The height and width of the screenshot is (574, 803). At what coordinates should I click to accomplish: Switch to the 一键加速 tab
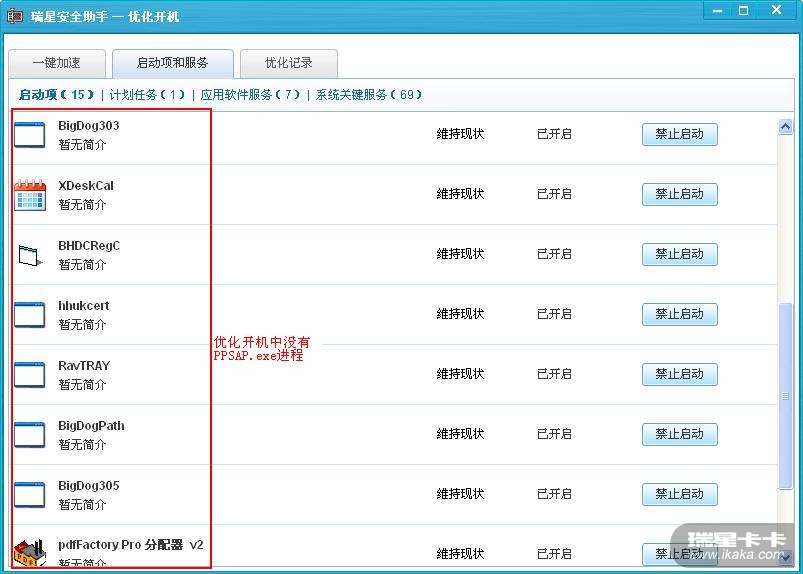coord(57,63)
